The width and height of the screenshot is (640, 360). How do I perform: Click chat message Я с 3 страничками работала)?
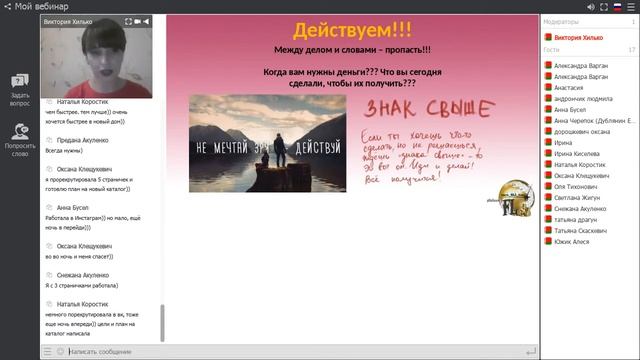[82, 286]
